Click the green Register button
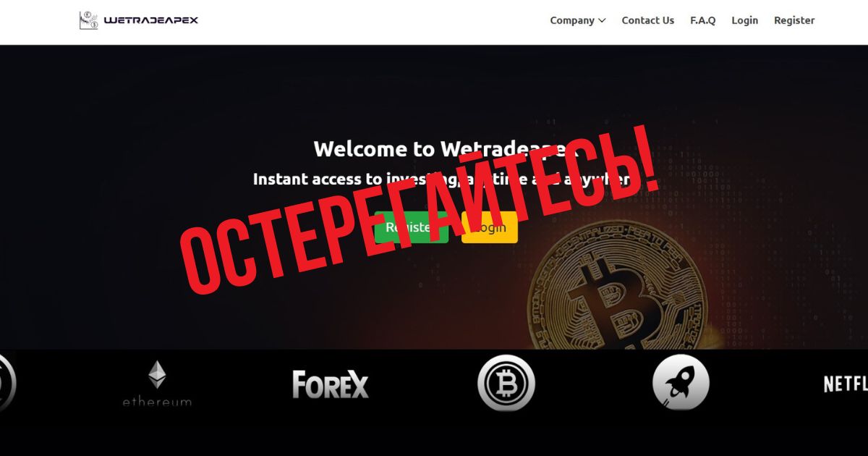Image resolution: width=868 pixels, height=456 pixels. [412, 227]
